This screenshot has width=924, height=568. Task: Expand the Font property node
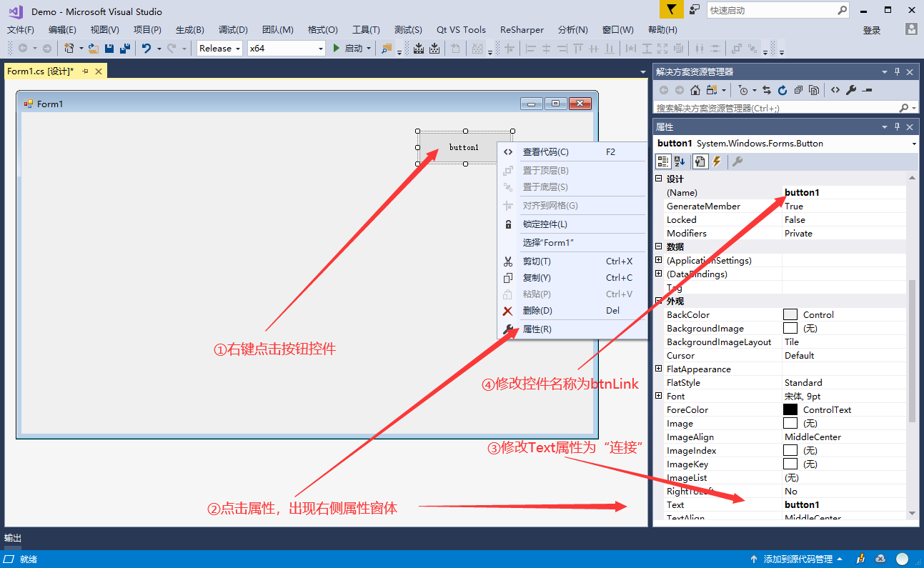tap(659, 396)
